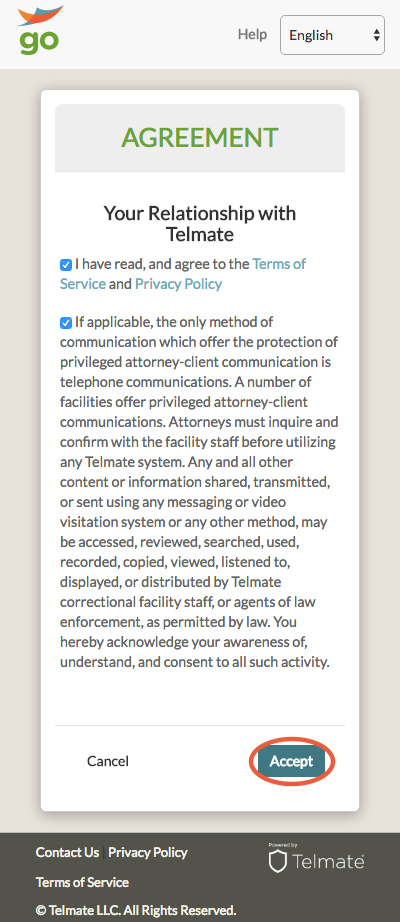Click the Your Relationship with Telmate heading
The height and width of the screenshot is (922, 400).
point(200,223)
